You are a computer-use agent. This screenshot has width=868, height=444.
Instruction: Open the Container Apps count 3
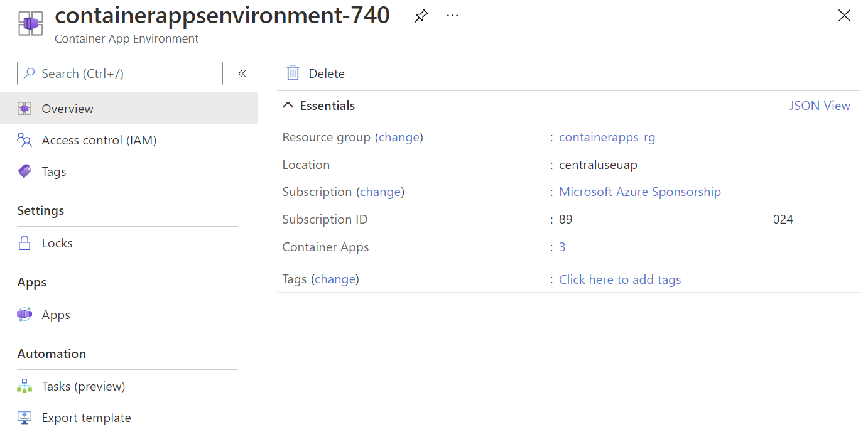[x=562, y=247]
